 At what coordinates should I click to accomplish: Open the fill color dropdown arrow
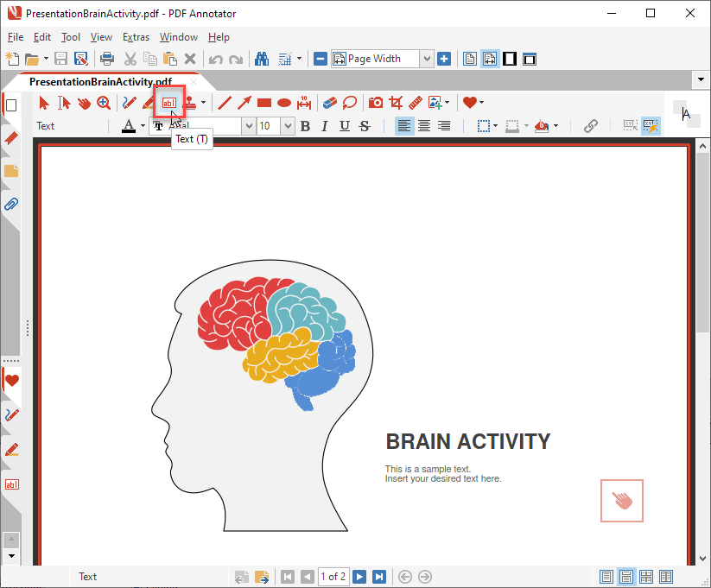(x=554, y=126)
